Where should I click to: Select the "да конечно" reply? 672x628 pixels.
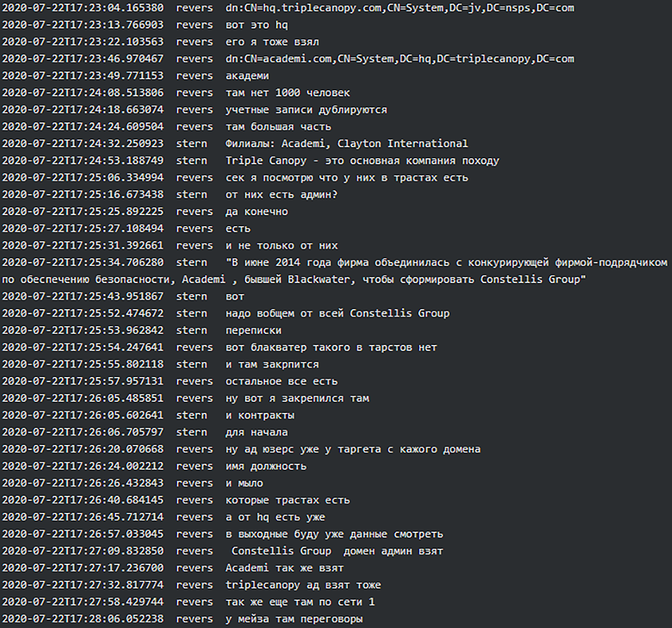tap(256, 211)
